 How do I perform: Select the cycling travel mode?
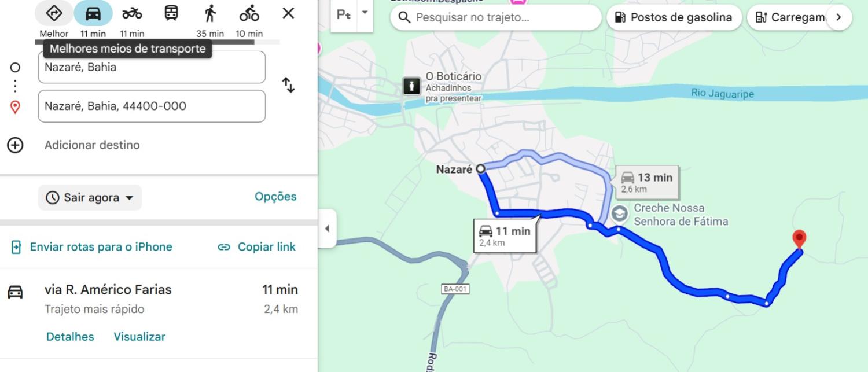click(x=249, y=13)
